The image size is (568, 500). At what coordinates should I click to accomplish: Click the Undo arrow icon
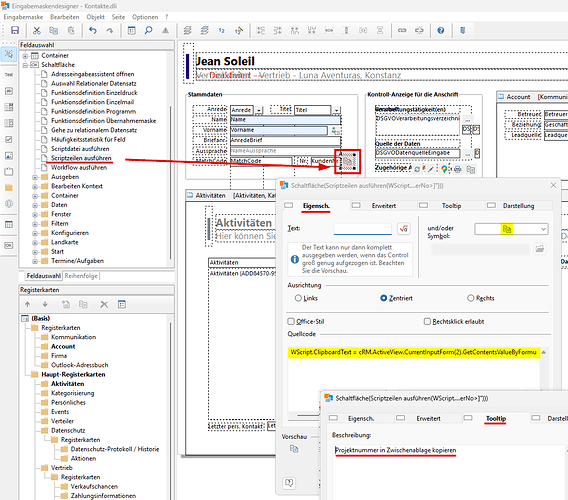(x=93, y=30)
